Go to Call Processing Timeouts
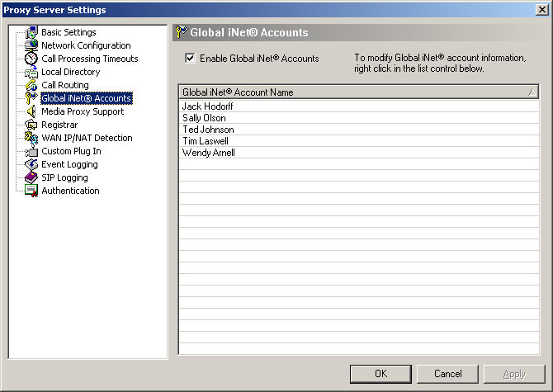 90,59
